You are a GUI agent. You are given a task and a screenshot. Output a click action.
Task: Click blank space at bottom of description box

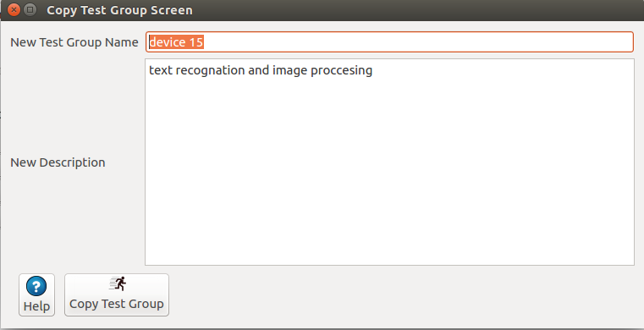coord(389,230)
